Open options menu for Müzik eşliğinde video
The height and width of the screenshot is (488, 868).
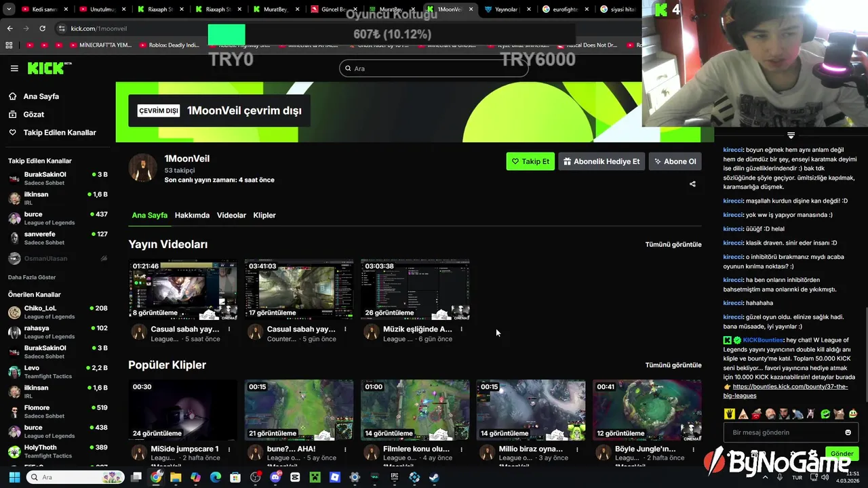click(x=461, y=329)
